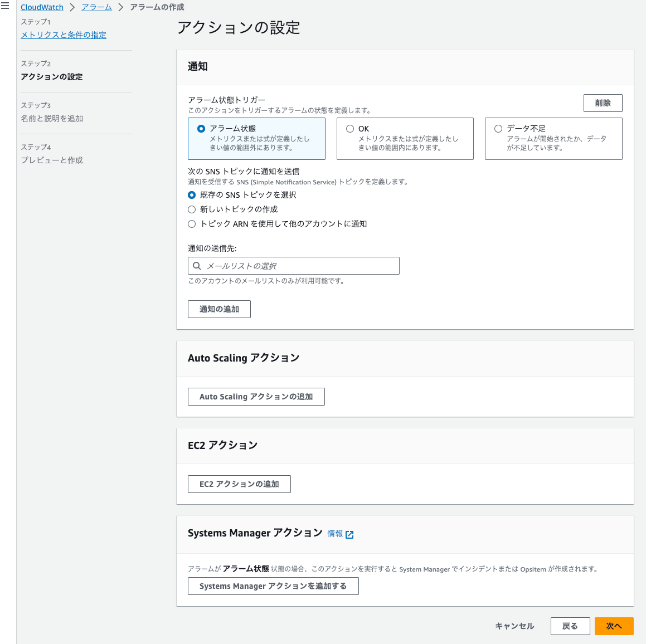Click 名前と説明を追加 step in sidebar

[x=52, y=119]
